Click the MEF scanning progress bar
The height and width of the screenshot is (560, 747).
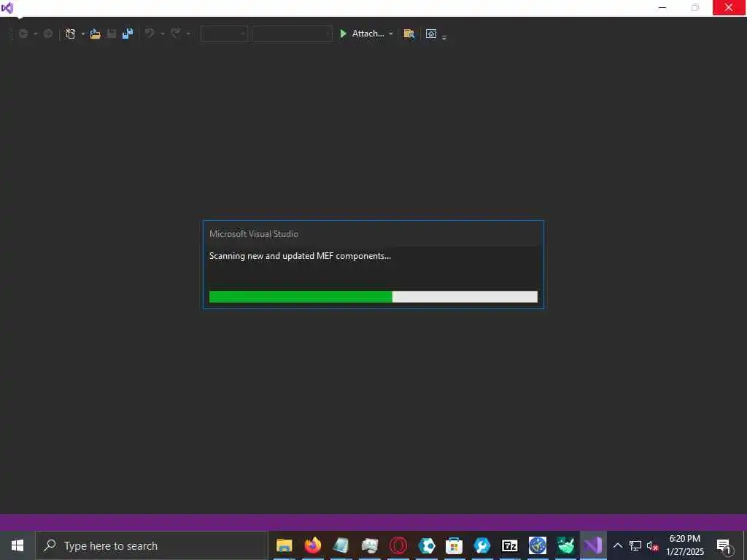373,297
